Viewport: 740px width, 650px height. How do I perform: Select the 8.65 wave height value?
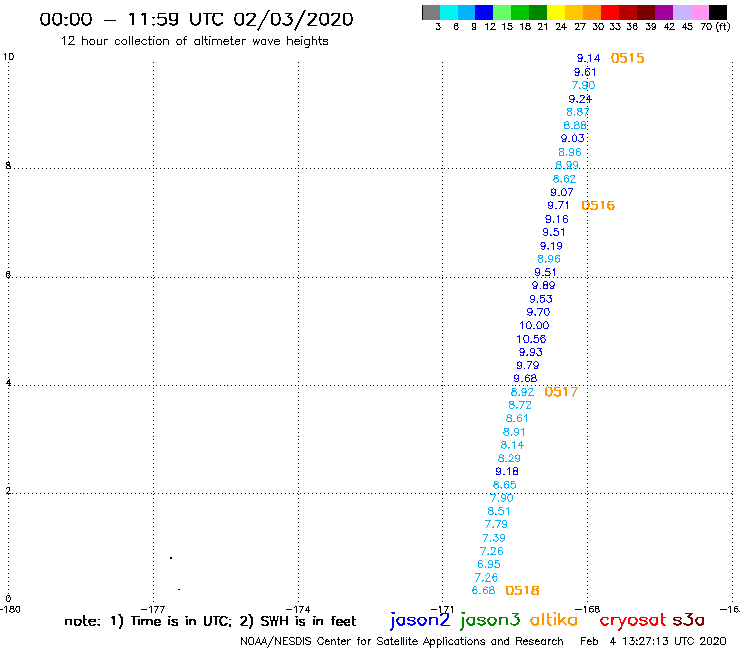pos(505,485)
